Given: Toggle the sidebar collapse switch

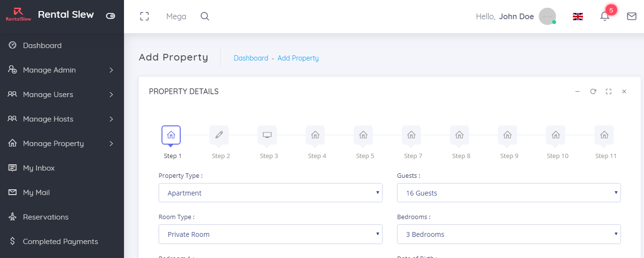Looking at the screenshot, I should pyautogui.click(x=111, y=16).
